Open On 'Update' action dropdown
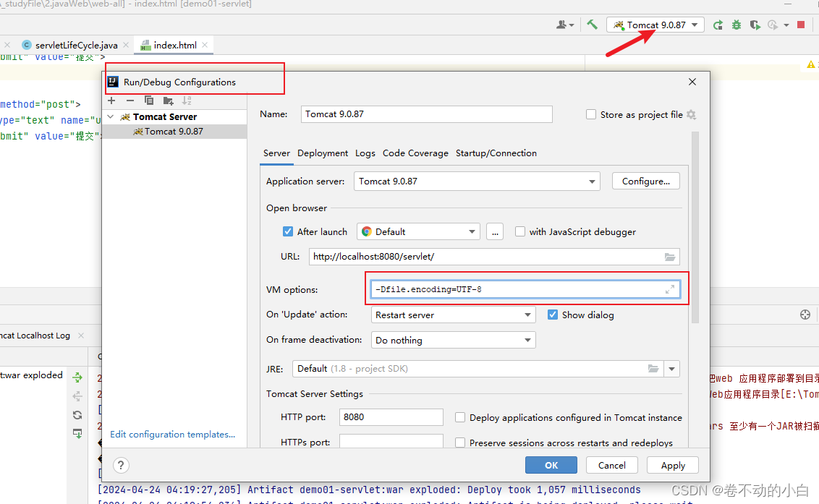819x504 pixels. (x=454, y=315)
